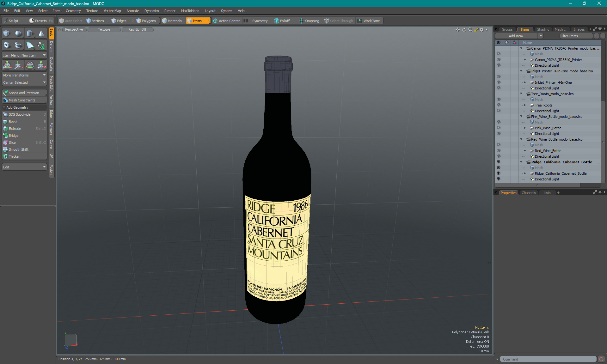Open the Texture menu
Viewport: 607px width, 364px height.
92,11
